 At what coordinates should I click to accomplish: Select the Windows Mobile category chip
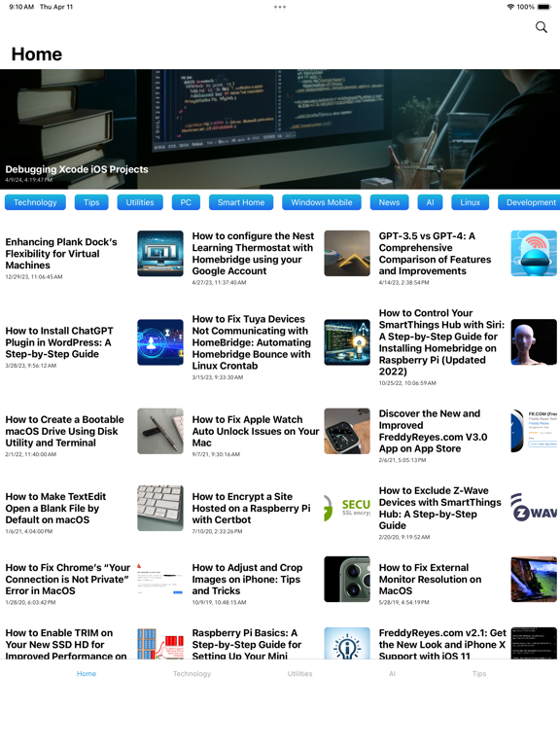[x=322, y=202]
